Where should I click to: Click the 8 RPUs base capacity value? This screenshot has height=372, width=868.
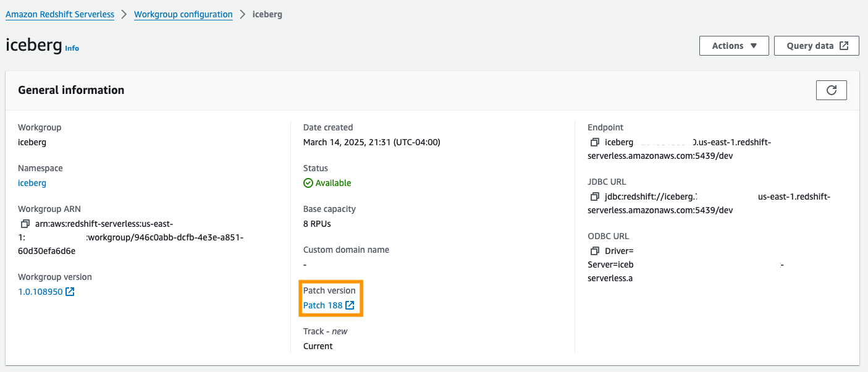point(317,224)
